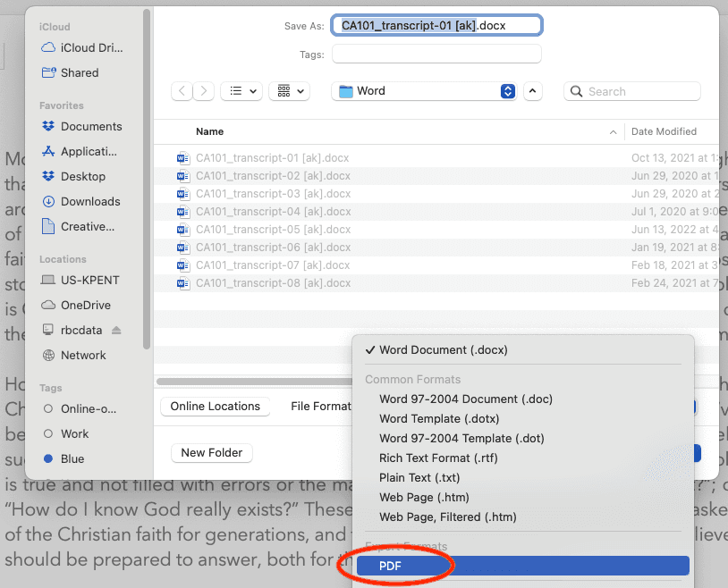Select CA101_transcript-03 [ak].docx file
Screen dimensions: 728x588
(x=436, y=194)
